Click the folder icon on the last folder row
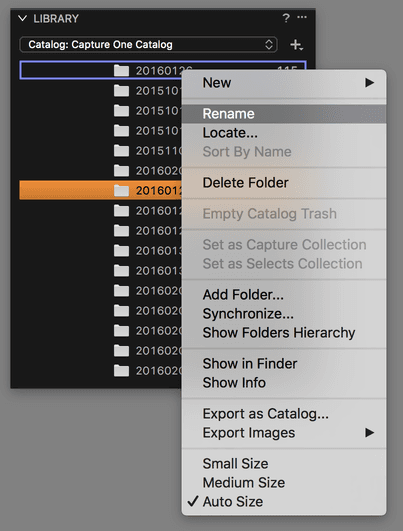 click(121, 371)
